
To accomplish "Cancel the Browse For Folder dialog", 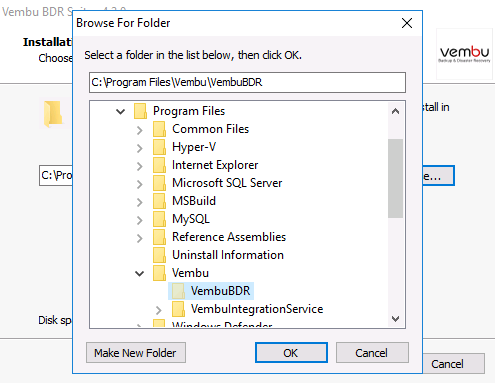I will click(x=372, y=353).
